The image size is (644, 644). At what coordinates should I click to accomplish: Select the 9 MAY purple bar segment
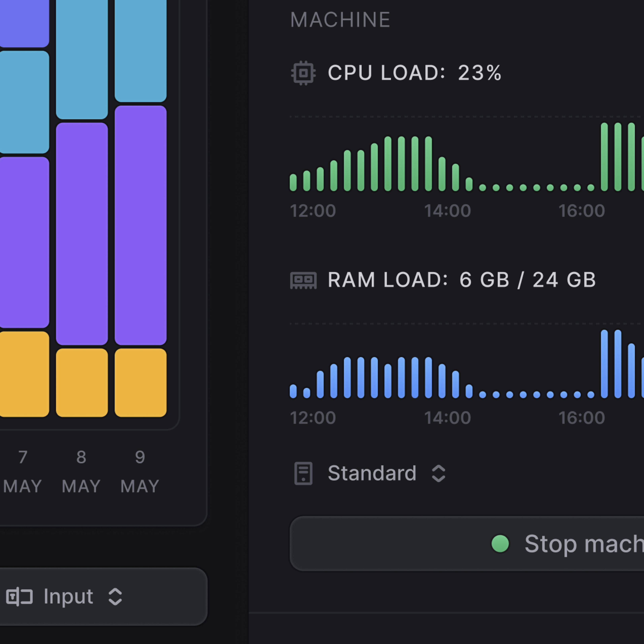140,225
